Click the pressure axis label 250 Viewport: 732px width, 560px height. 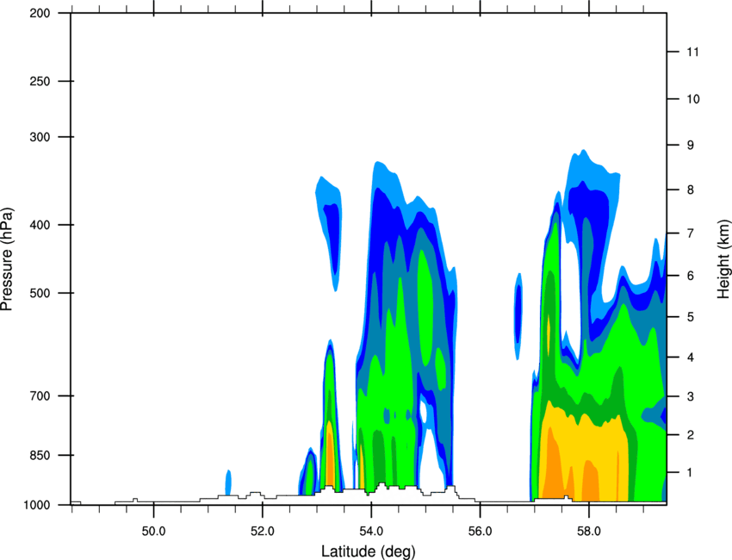click(x=40, y=81)
